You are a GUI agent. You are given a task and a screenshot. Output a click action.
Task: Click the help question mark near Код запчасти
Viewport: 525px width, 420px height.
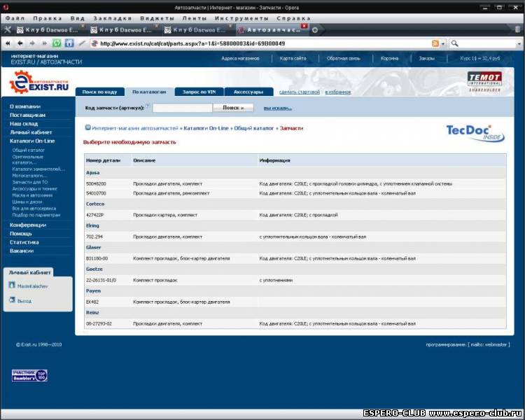(x=147, y=106)
